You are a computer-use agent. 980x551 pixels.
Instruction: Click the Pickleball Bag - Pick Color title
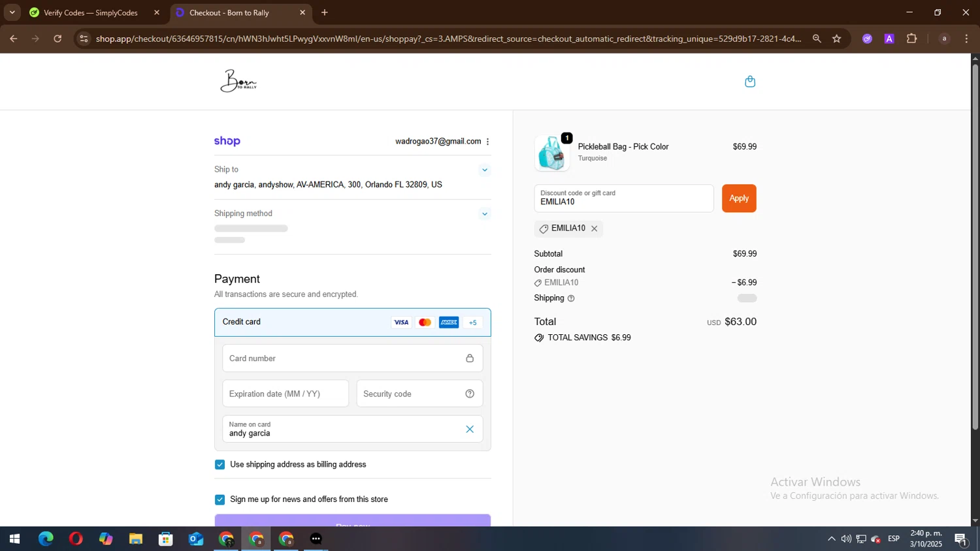click(x=623, y=147)
